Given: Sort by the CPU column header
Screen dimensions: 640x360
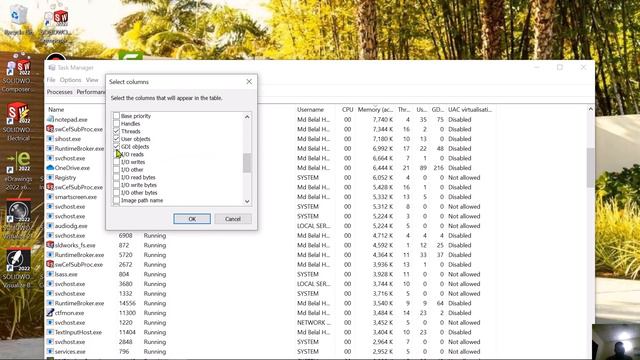Looking at the screenshot, I should click(x=347, y=109).
